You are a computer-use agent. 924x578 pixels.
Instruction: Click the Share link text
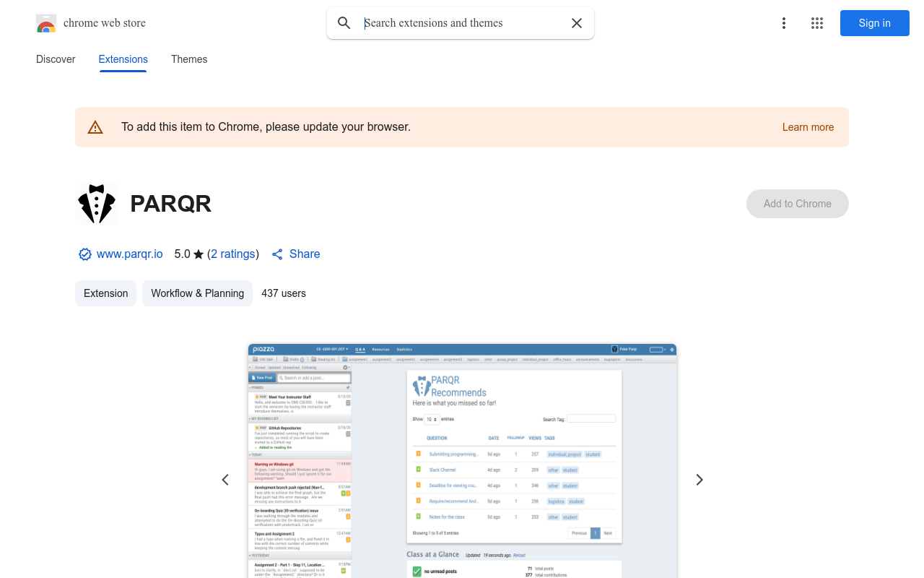(305, 254)
